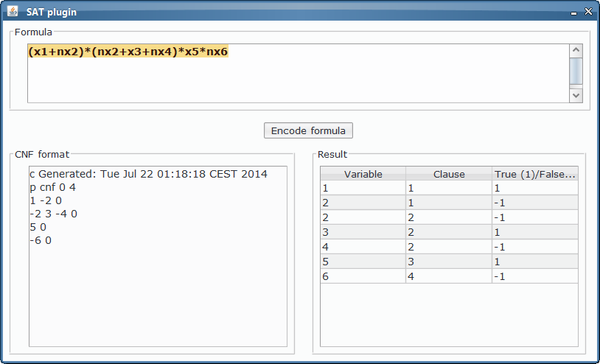This screenshot has width=600, height=364.
Task: Close the SAT plugin window
Action: coord(588,12)
